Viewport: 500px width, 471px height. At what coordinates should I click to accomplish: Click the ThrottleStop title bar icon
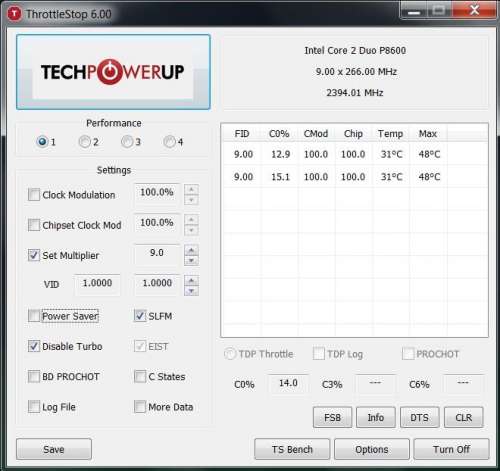click(14, 14)
